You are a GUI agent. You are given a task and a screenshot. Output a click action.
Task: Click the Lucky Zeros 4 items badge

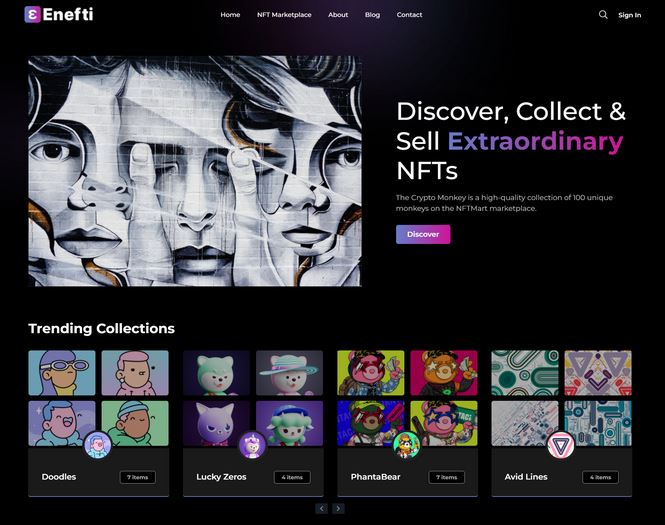point(292,477)
